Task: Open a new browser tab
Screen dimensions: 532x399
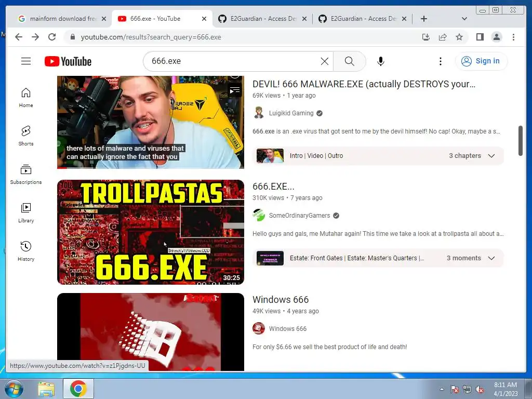Action: [424, 19]
